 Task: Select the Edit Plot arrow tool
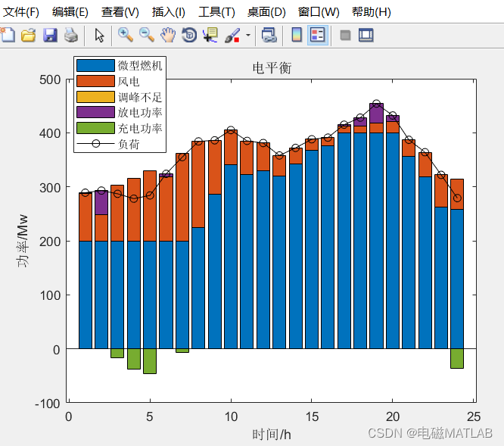point(99,35)
